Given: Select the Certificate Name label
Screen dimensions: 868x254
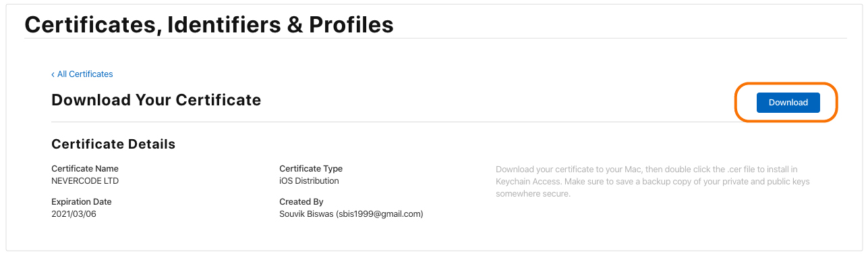Looking at the screenshot, I should click(85, 169).
